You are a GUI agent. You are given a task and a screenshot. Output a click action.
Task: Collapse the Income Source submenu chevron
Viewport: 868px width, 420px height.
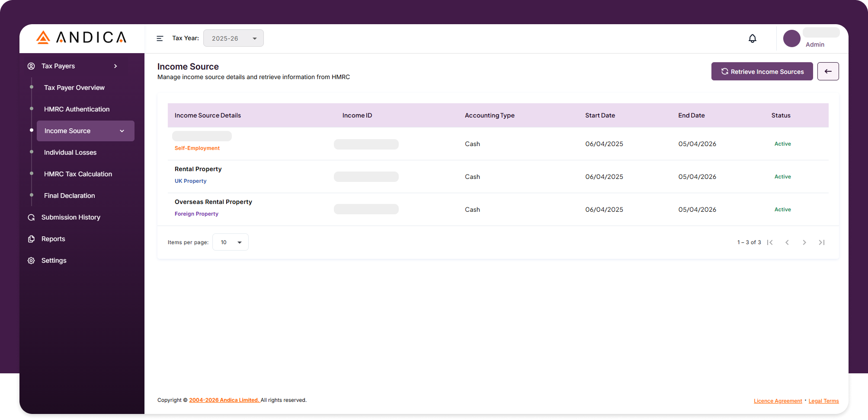tap(122, 131)
